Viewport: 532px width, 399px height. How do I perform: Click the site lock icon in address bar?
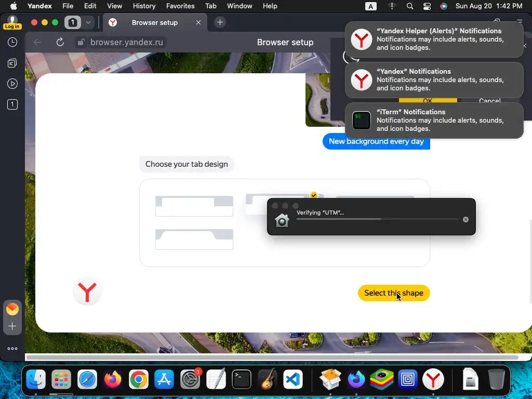81,42
